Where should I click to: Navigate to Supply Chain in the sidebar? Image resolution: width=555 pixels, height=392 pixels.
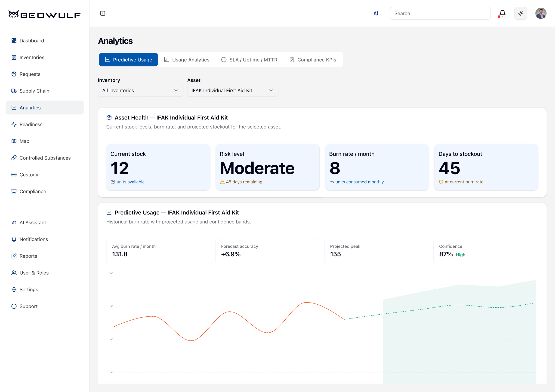tap(34, 91)
